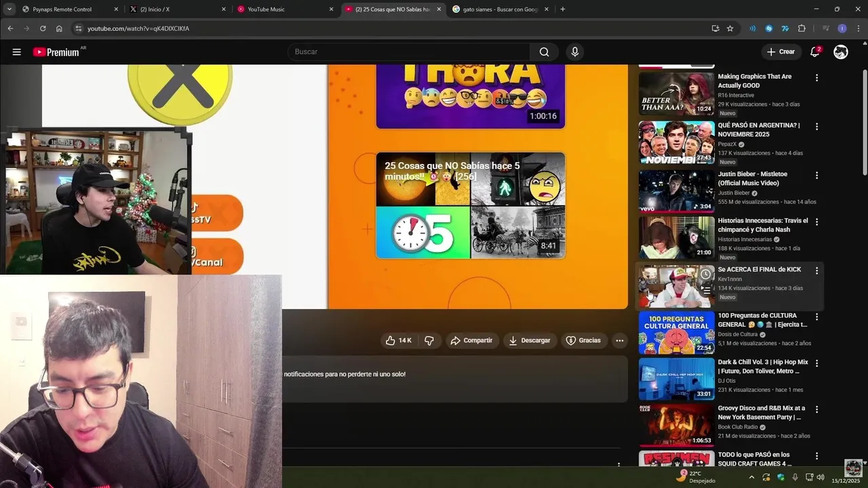The image size is (868, 488).
Task: Open options for Groovy Disco and R&B Mix
Action: [816, 409]
